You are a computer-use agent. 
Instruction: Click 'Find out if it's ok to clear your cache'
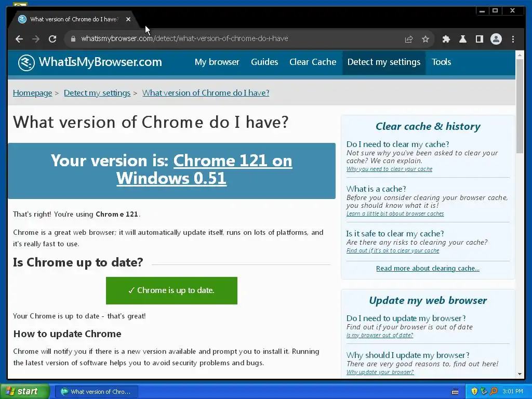coord(393,251)
